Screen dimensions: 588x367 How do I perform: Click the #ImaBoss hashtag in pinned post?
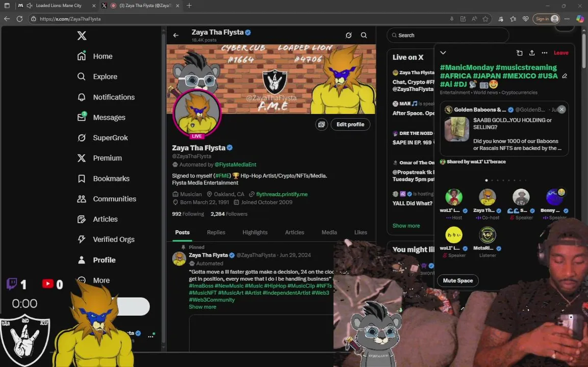(x=201, y=285)
